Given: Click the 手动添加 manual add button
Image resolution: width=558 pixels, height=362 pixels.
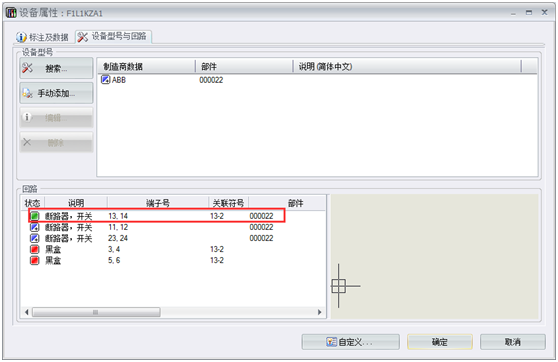Looking at the screenshot, I should tap(56, 93).
